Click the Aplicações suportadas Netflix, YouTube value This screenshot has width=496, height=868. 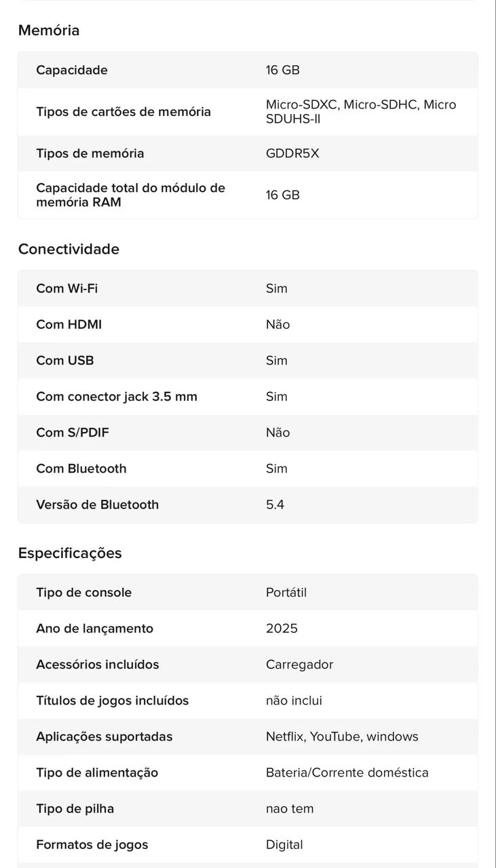(342, 736)
